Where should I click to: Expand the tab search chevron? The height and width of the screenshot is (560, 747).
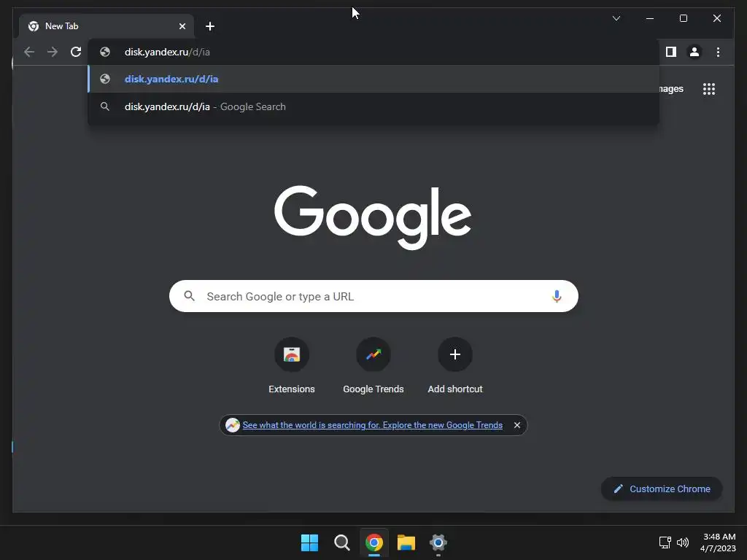pos(616,18)
